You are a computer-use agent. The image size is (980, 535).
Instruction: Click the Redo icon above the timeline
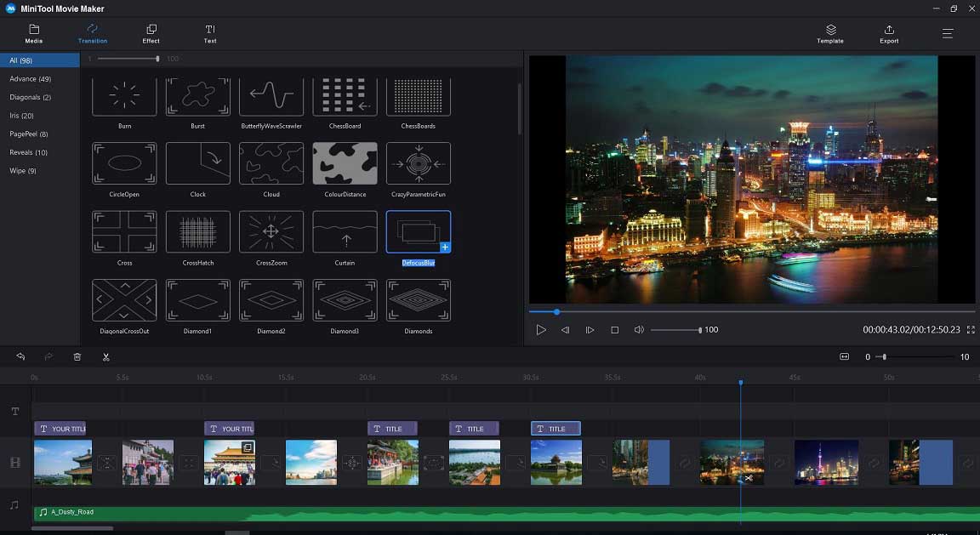(48, 356)
